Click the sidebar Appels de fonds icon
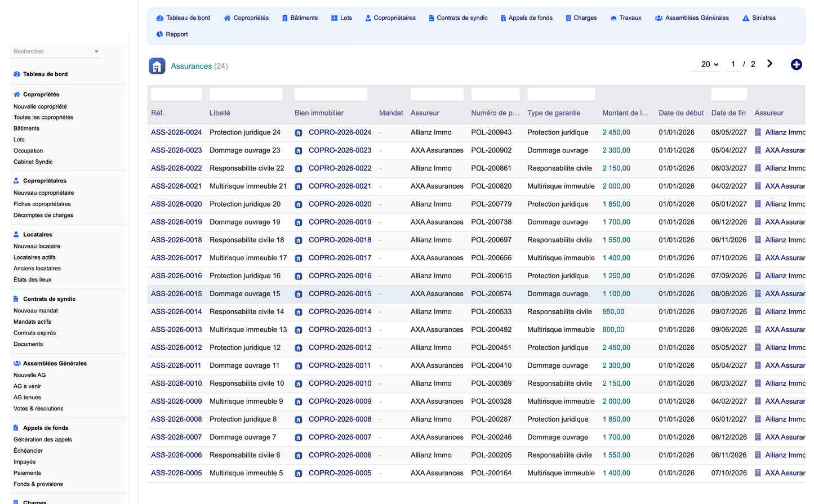Image resolution: width=814 pixels, height=504 pixels. point(16,428)
